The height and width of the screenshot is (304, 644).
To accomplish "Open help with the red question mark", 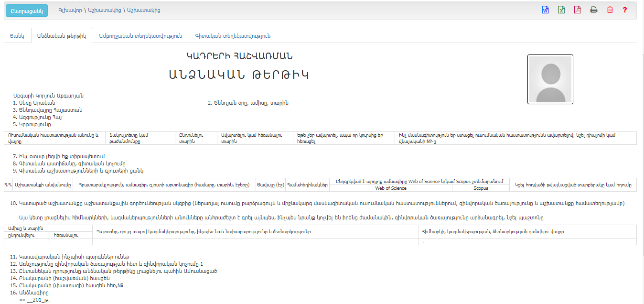I will click(x=624, y=10).
